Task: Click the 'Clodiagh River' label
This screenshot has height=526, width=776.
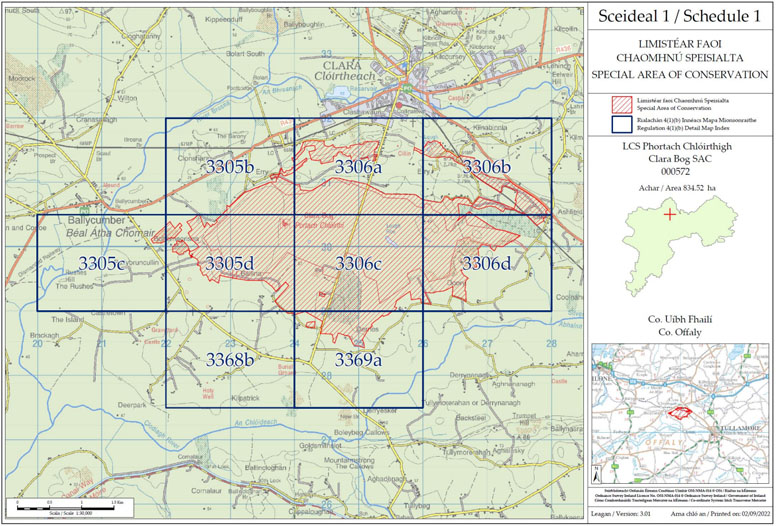Action: [161, 433]
